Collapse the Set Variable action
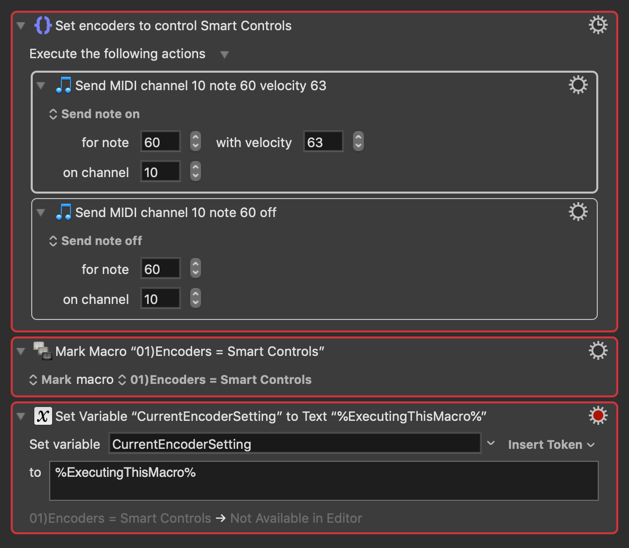This screenshot has width=629, height=548. click(21, 416)
